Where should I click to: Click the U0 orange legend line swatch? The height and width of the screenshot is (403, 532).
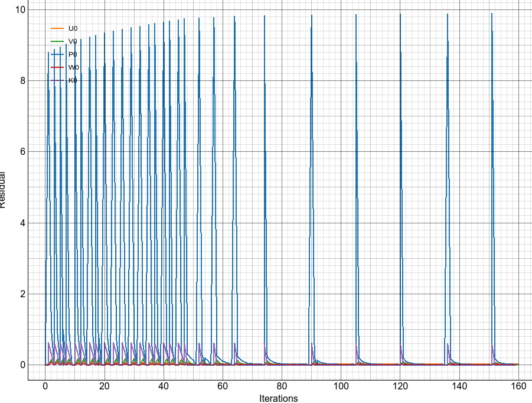click(57, 28)
